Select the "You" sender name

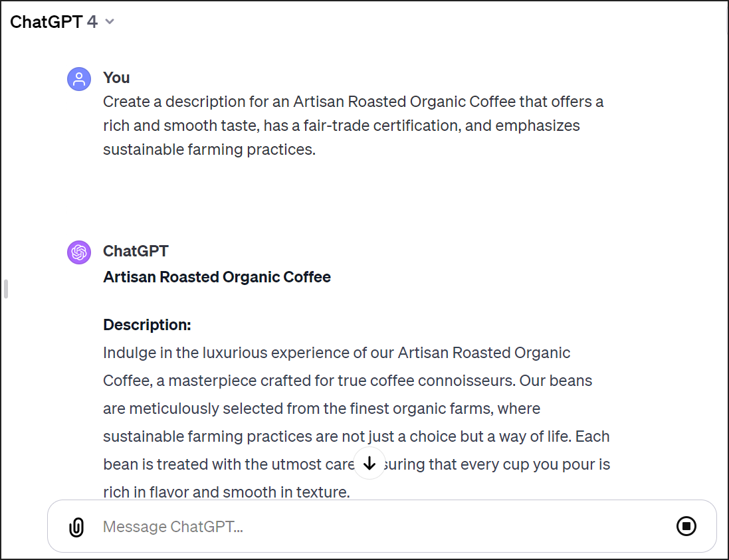click(116, 78)
